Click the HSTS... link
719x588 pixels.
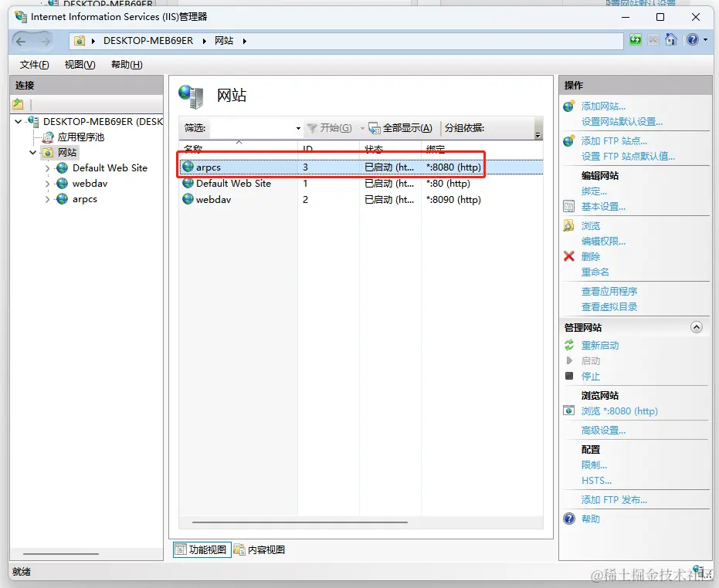coord(596,480)
